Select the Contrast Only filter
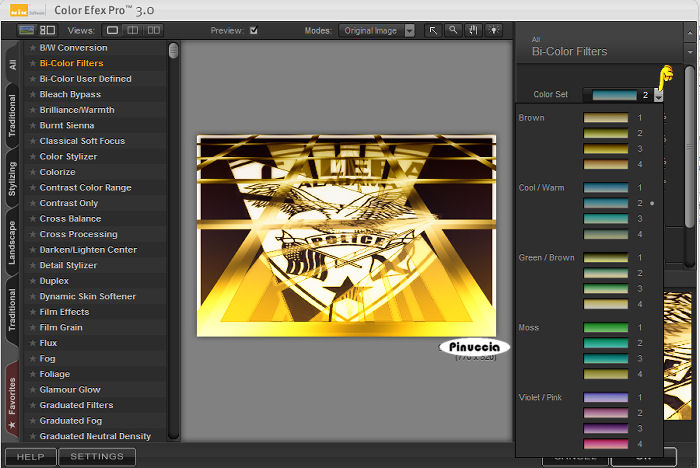The width and height of the screenshot is (700, 468). click(x=68, y=203)
